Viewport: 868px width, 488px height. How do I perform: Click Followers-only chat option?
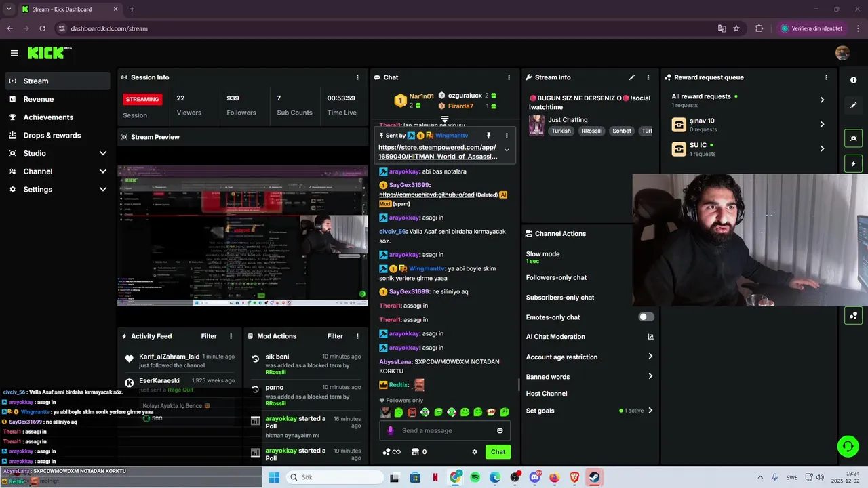[556, 277]
